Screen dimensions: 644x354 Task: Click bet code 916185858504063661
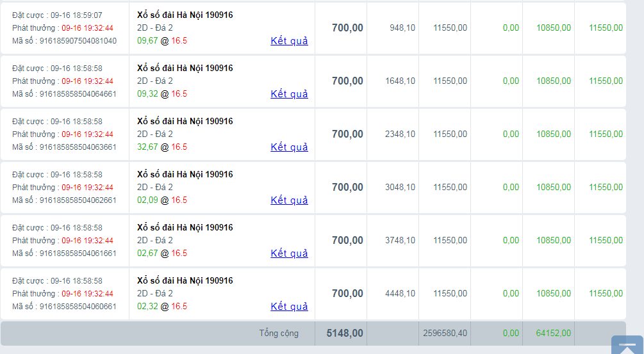coord(78,147)
